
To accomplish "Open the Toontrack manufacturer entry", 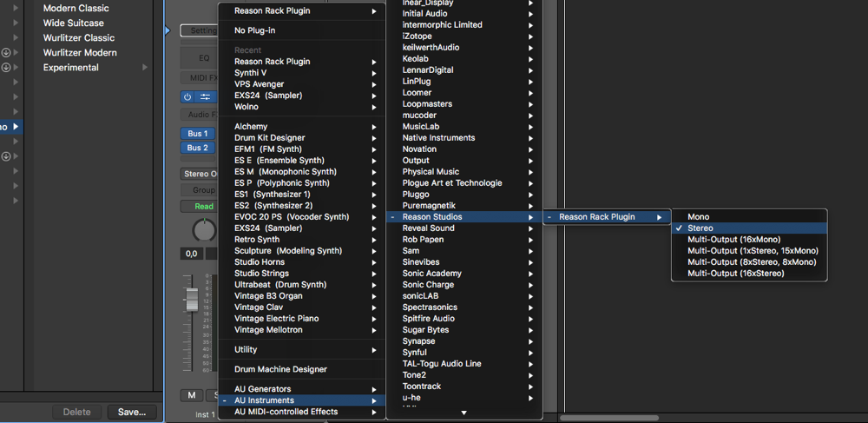I will tap(464, 387).
